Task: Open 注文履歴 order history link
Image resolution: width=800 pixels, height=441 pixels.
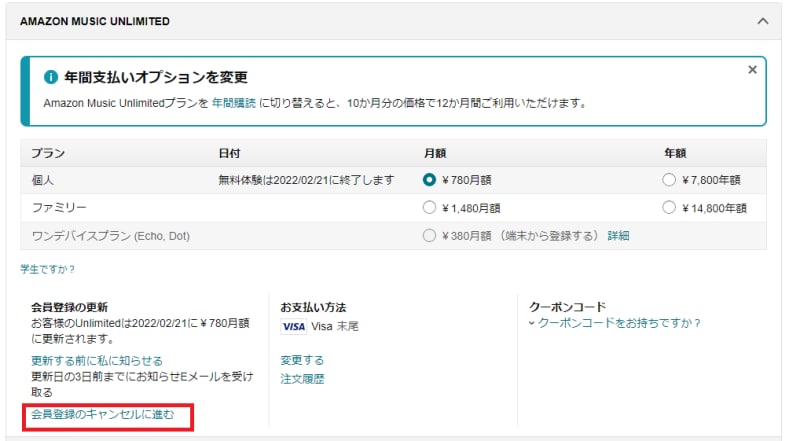Action: [303, 379]
